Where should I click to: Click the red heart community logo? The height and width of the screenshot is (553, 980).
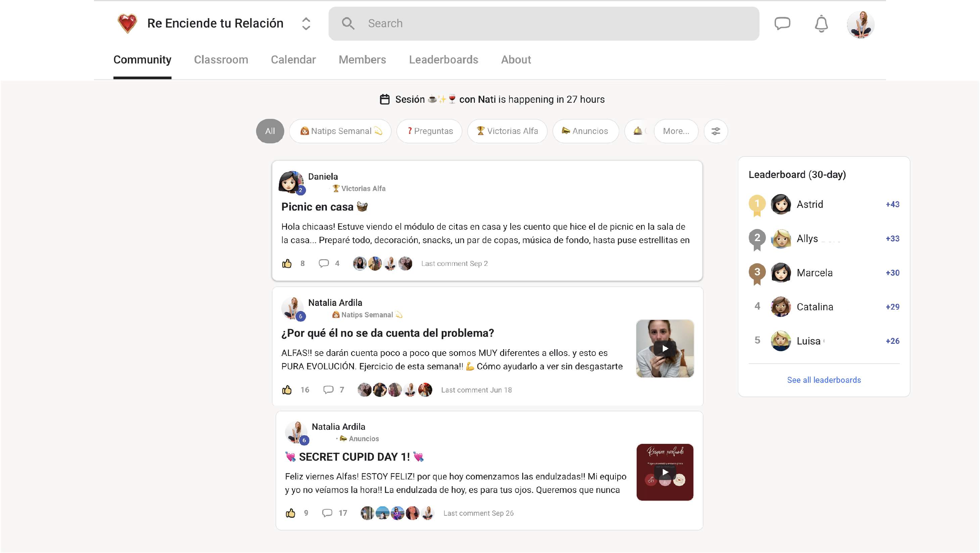point(127,24)
